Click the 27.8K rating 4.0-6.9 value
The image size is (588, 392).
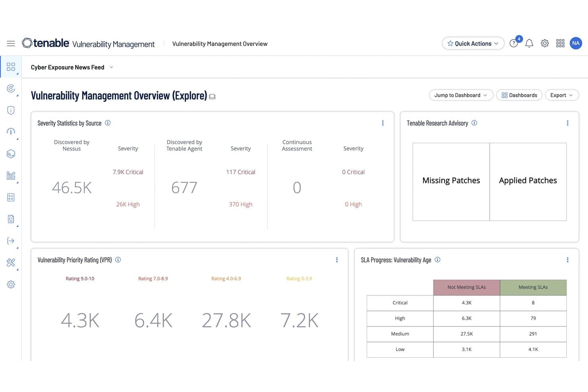click(226, 321)
